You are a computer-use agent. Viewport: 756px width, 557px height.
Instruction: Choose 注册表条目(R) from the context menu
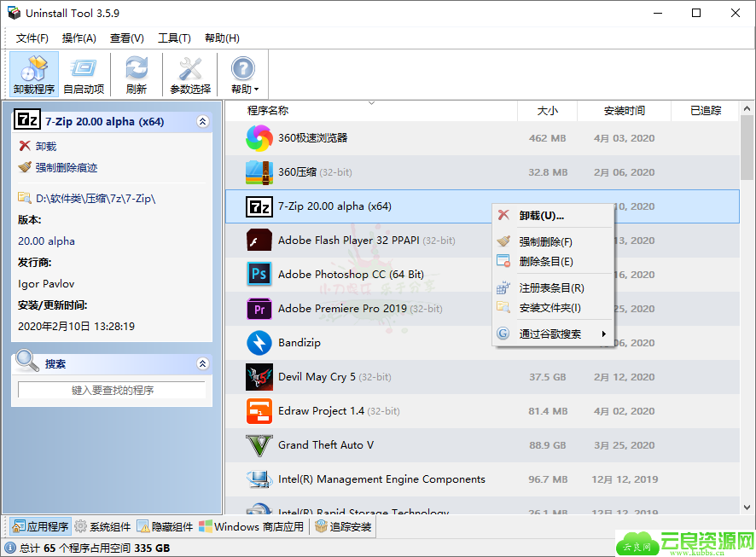553,288
